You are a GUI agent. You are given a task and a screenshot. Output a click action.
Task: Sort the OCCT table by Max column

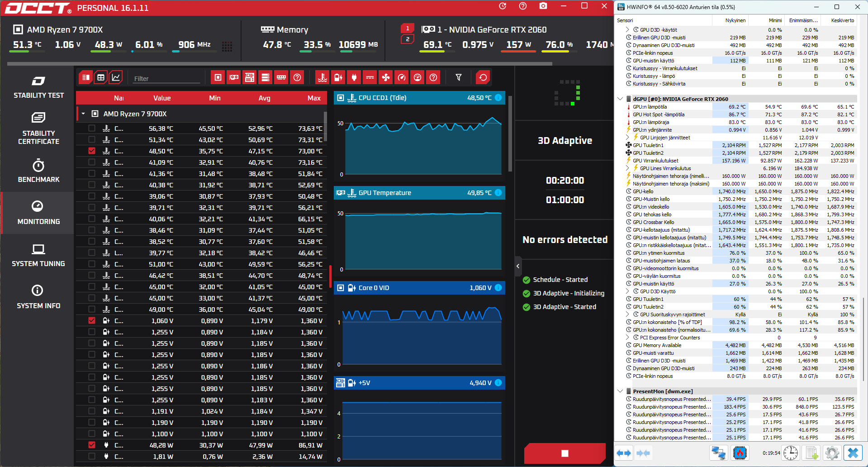pyautogui.click(x=314, y=98)
